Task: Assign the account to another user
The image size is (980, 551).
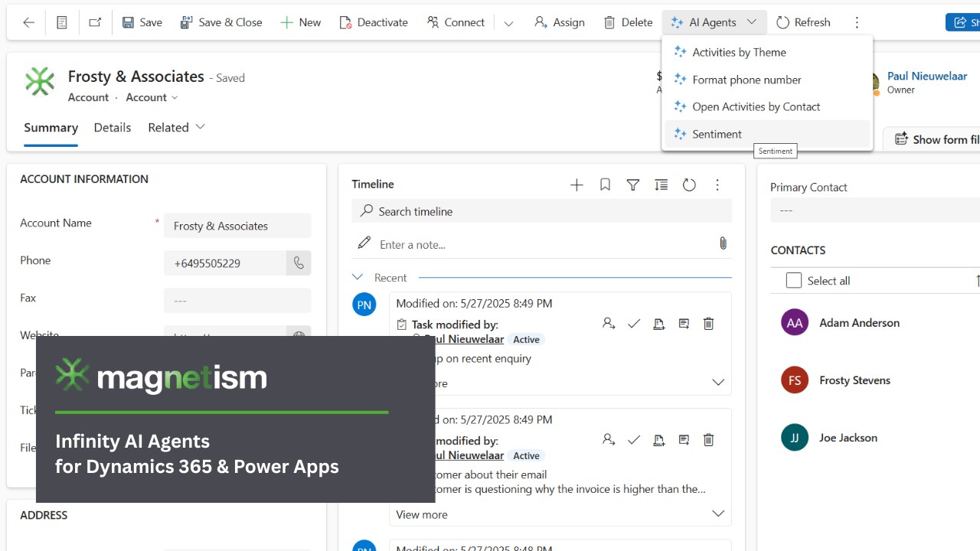Action: point(560,22)
